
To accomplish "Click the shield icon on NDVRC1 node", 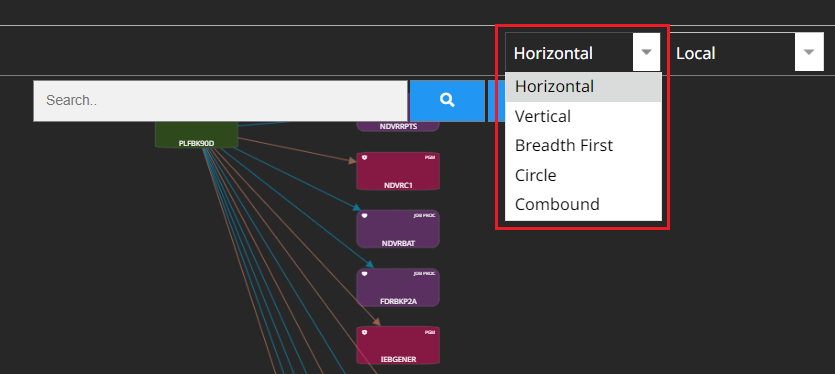I will [x=365, y=158].
